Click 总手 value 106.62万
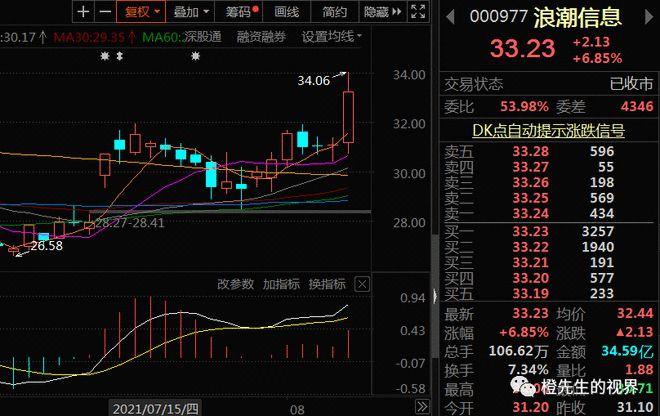 tap(519, 351)
